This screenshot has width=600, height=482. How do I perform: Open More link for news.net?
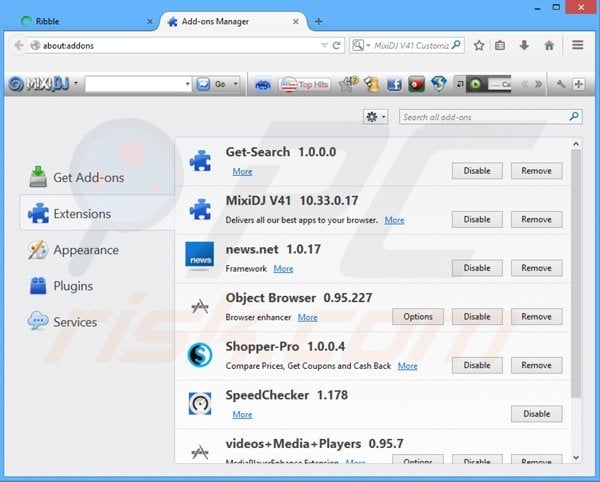point(283,269)
